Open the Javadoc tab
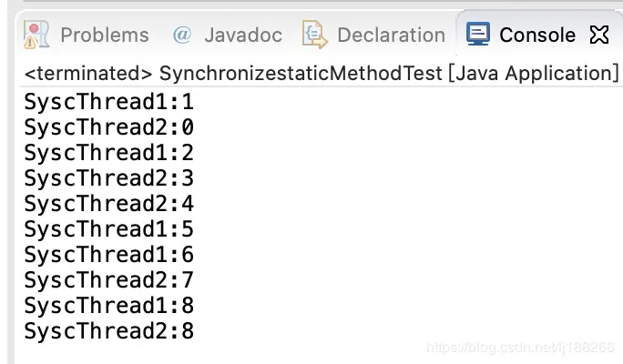 coord(243,35)
